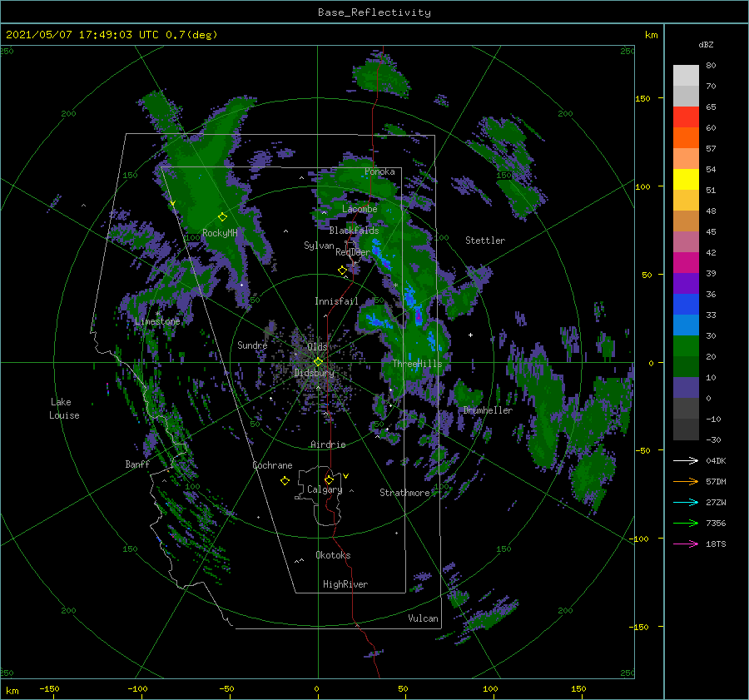Viewport: 749px width, 700px height.
Task: Click the -30 dBZ scale value
Action: (x=713, y=439)
